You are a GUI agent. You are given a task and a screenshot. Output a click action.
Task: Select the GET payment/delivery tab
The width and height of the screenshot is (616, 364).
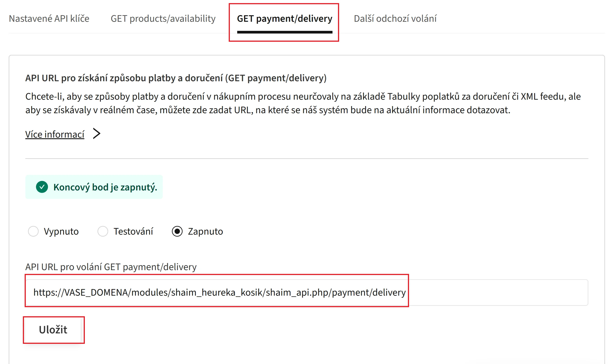click(284, 19)
